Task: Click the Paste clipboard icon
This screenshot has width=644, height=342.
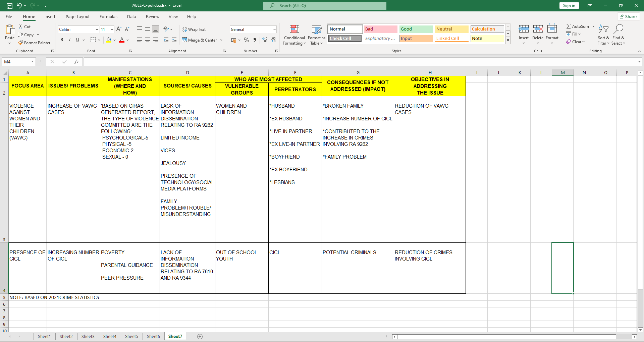Action: tap(10, 30)
